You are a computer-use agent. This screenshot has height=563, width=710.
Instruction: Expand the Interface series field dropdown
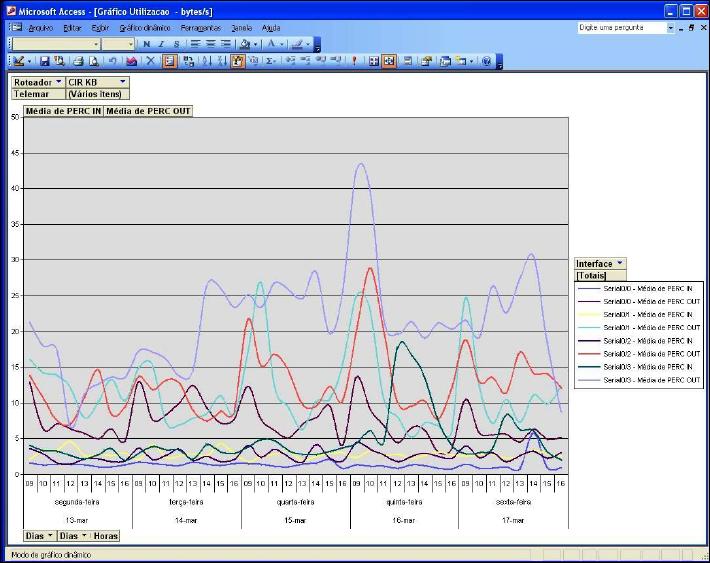click(x=619, y=263)
